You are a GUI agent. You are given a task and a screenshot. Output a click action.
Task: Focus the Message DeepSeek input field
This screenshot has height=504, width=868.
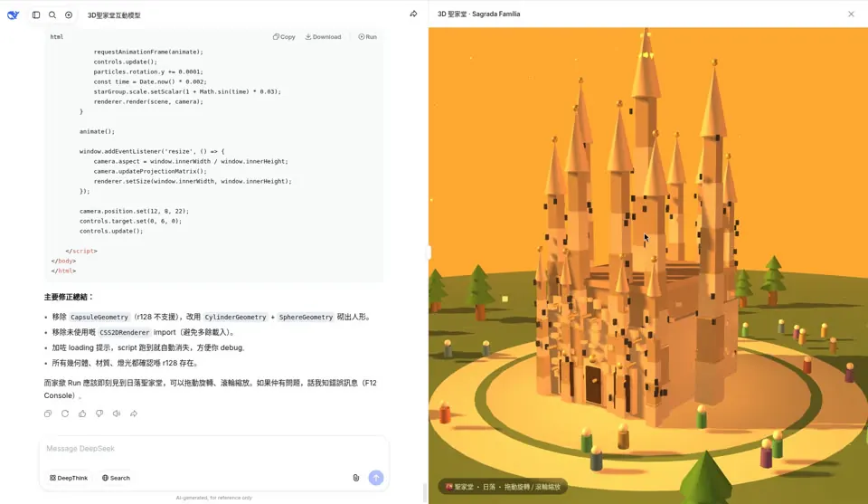pos(213,449)
